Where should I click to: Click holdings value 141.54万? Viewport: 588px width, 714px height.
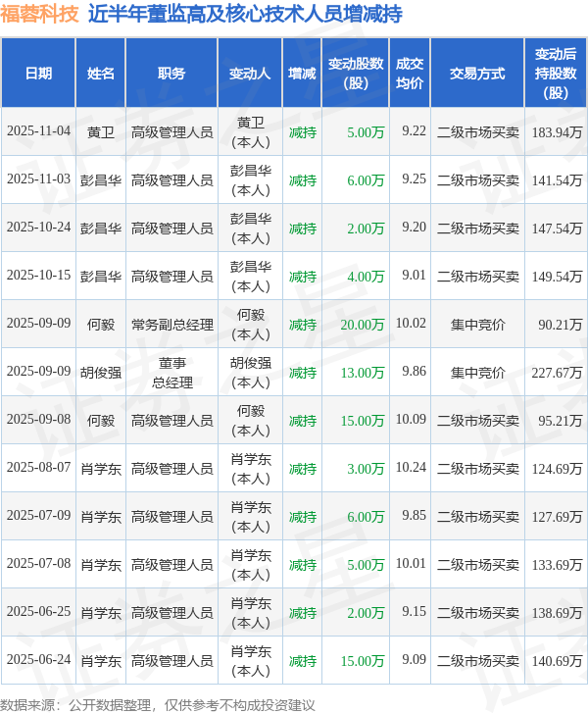tap(557, 180)
